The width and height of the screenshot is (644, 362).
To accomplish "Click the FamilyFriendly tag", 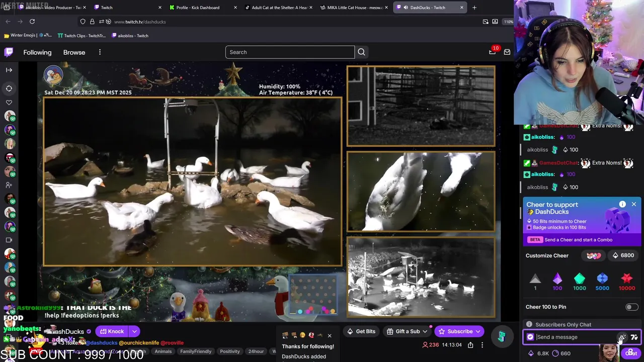I will (x=196, y=351).
